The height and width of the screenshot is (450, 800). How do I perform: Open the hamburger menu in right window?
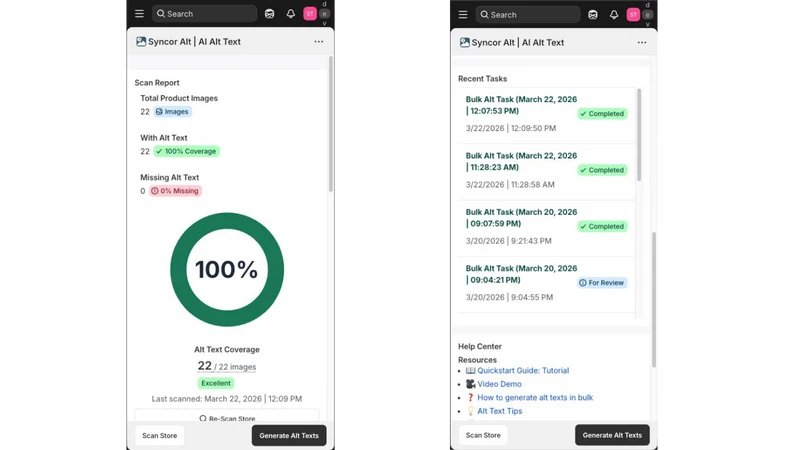point(463,15)
